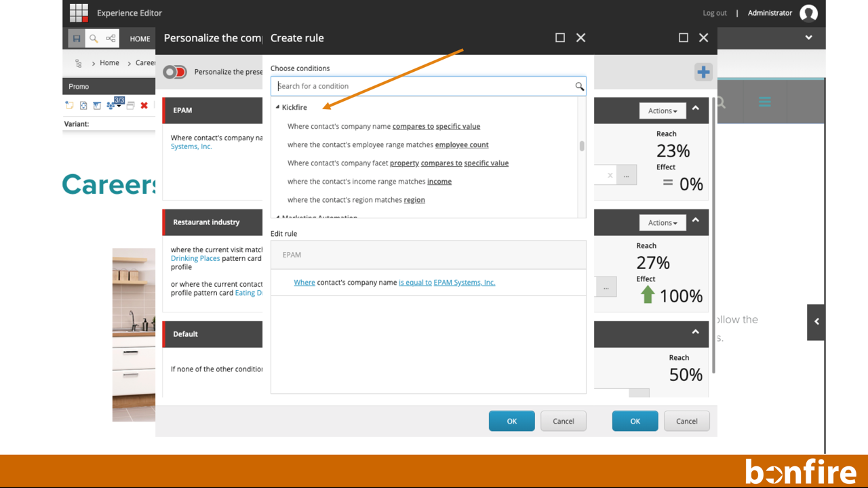
Task: Click the Administrator avatar icon
Action: coord(808,13)
